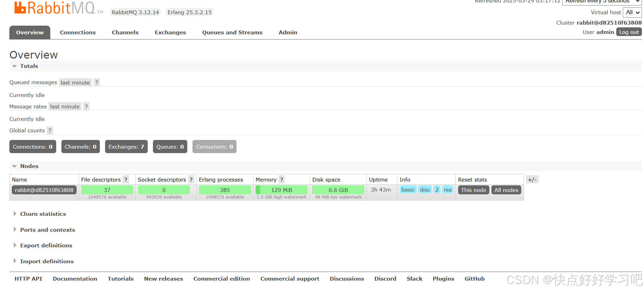644x291 pixels.
Task: Click the Consumers: 0 count button
Action: [214, 147]
